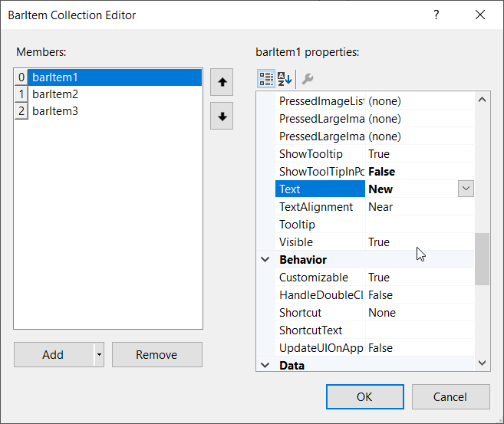Move item up with arrow button

click(222, 82)
